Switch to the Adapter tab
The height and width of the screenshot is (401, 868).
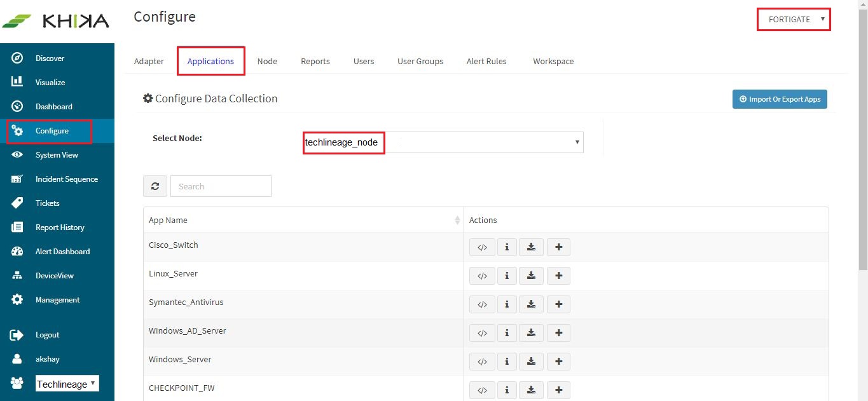(149, 61)
